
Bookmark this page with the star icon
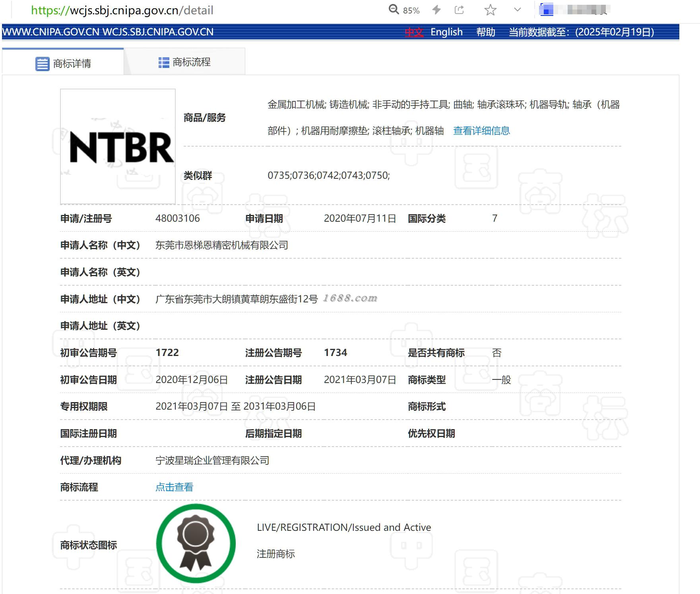(491, 10)
